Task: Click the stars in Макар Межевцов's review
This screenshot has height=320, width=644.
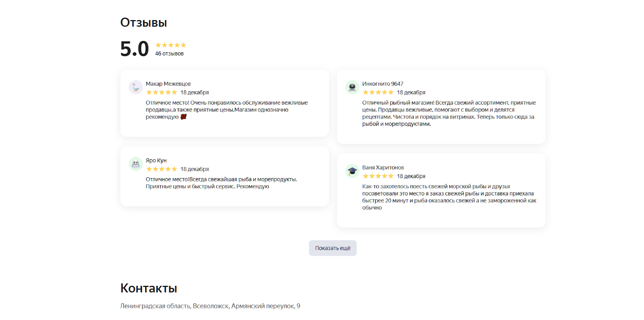Action: click(x=161, y=92)
